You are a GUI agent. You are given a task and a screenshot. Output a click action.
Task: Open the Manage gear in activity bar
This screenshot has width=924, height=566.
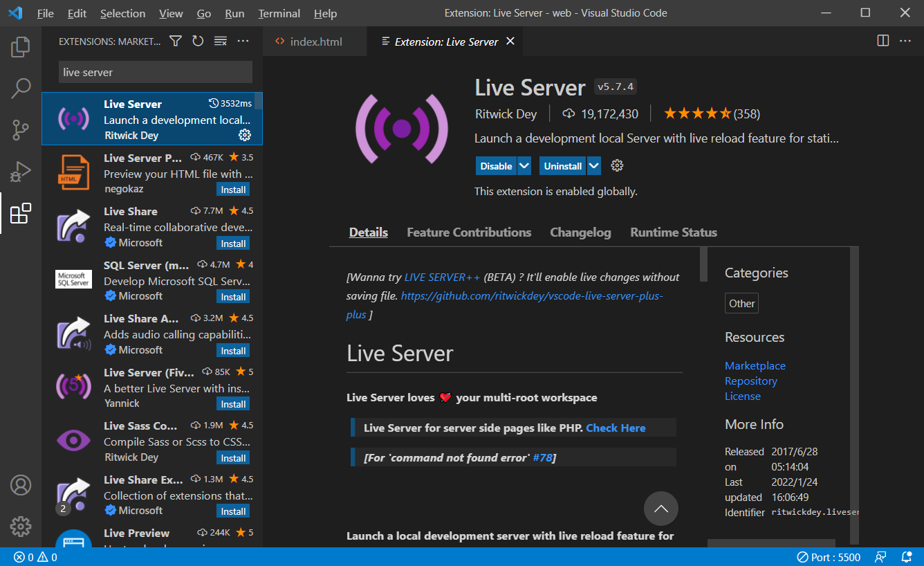tap(21, 527)
